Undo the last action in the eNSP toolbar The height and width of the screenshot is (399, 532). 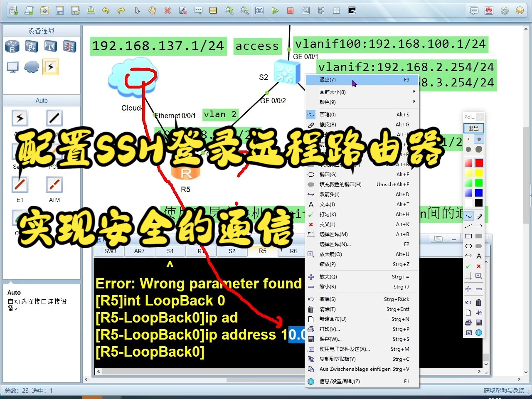[x=106, y=10]
